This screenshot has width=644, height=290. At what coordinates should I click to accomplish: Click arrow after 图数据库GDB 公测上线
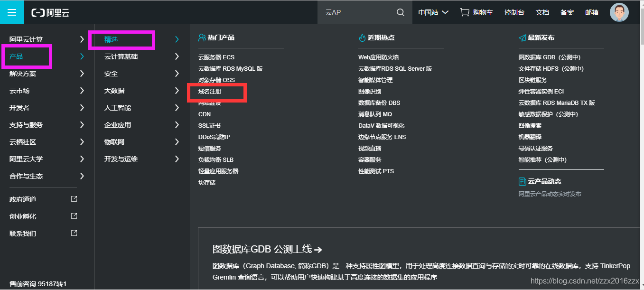click(x=318, y=250)
